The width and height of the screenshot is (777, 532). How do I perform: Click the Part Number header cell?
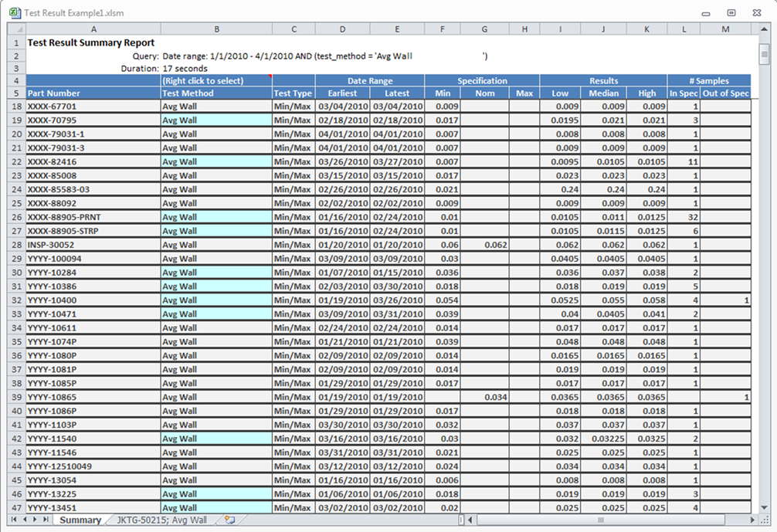93,93
